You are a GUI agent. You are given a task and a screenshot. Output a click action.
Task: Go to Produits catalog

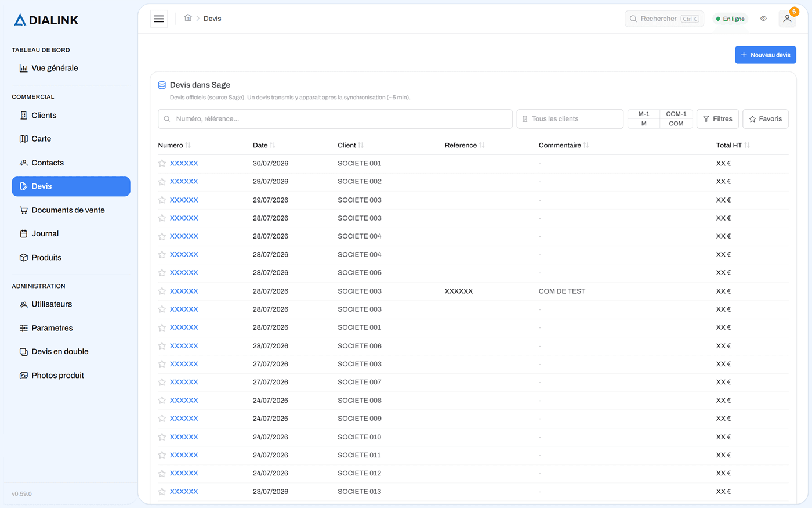point(71,258)
